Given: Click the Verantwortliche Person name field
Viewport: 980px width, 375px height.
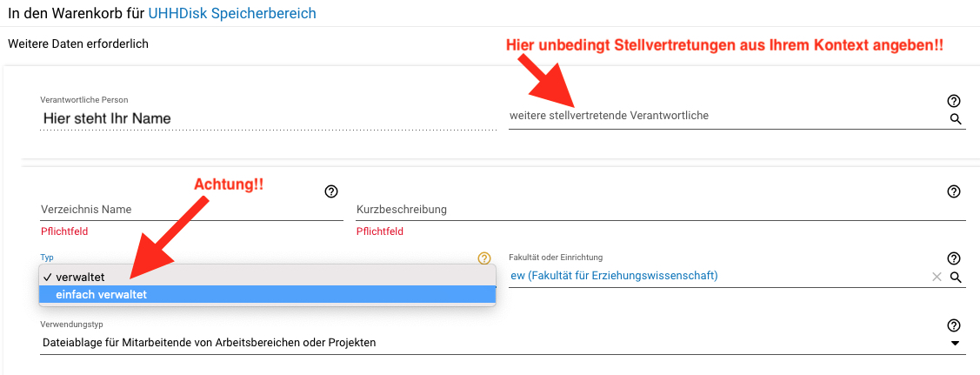Looking at the screenshot, I should [x=269, y=118].
